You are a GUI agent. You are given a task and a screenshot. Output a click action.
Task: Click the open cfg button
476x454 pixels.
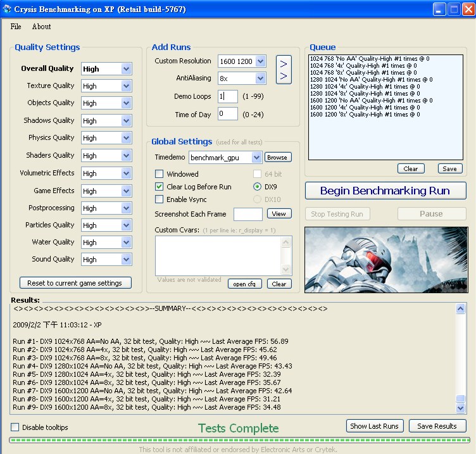[x=245, y=284]
